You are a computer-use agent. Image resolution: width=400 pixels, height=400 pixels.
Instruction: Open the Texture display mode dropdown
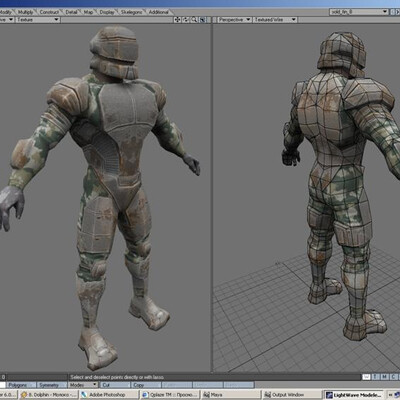(38, 20)
